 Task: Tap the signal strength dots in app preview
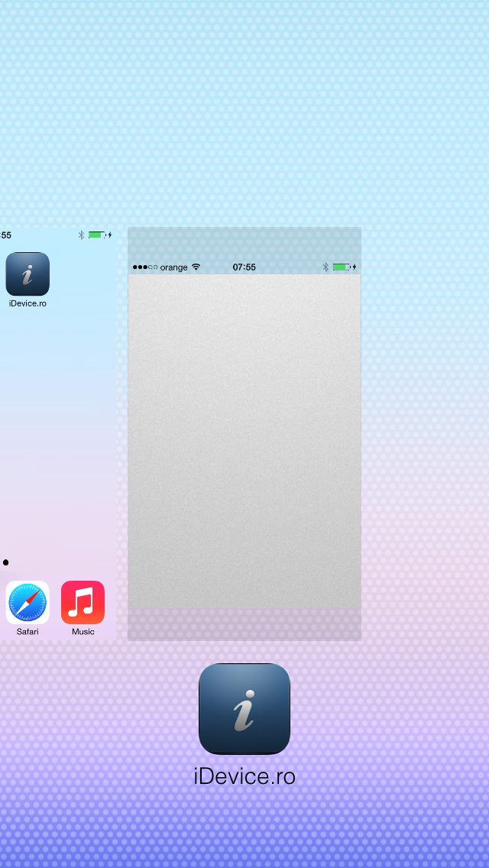[x=144, y=267]
